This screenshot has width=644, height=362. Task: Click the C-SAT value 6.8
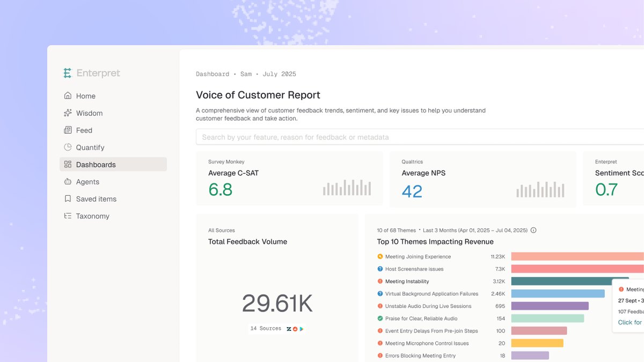point(220,189)
